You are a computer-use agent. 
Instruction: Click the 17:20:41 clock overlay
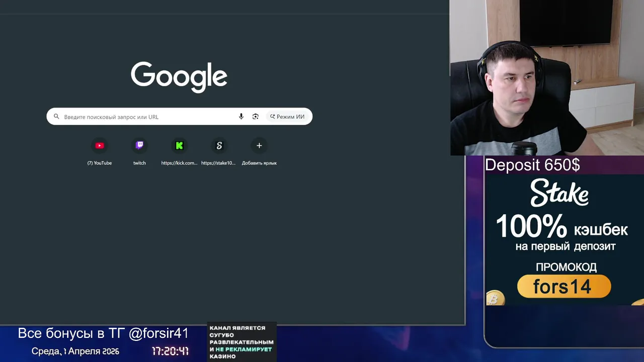coord(170,351)
